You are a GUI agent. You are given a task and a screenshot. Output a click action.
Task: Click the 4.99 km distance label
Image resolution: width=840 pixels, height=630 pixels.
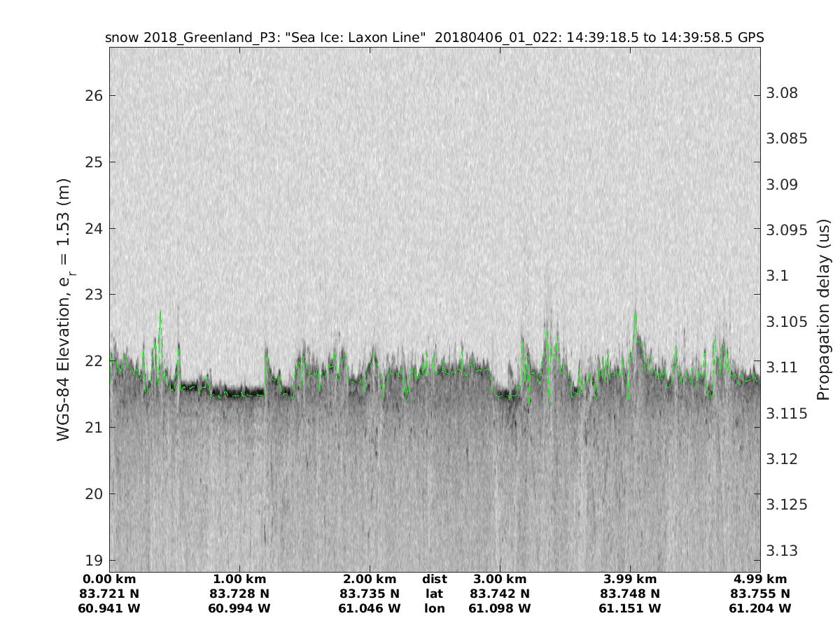(x=760, y=579)
